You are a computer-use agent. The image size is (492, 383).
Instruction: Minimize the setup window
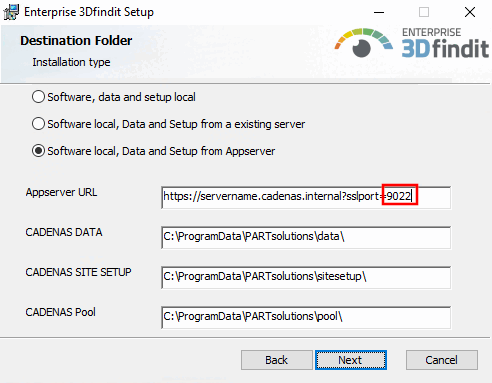tap(379, 12)
